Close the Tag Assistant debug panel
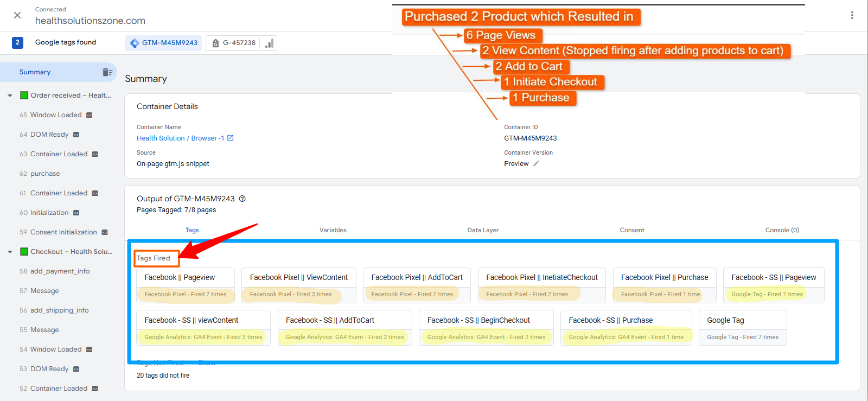 tap(17, 15)
